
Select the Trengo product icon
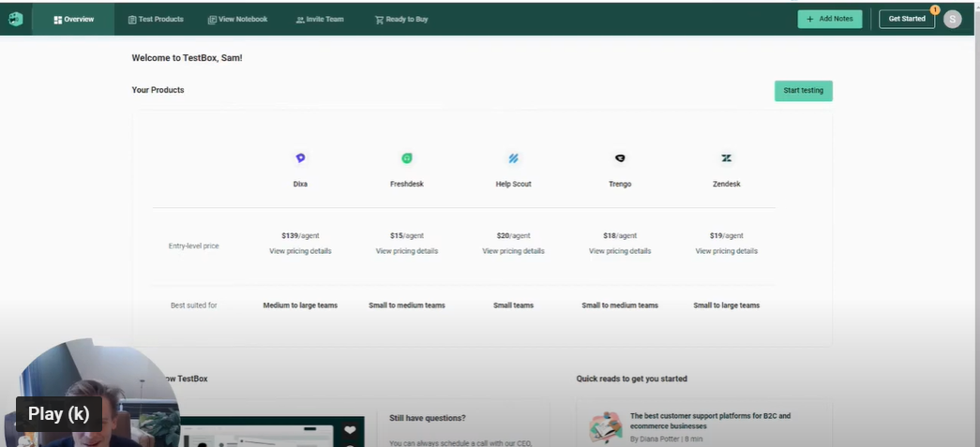(x=620, y=158)
